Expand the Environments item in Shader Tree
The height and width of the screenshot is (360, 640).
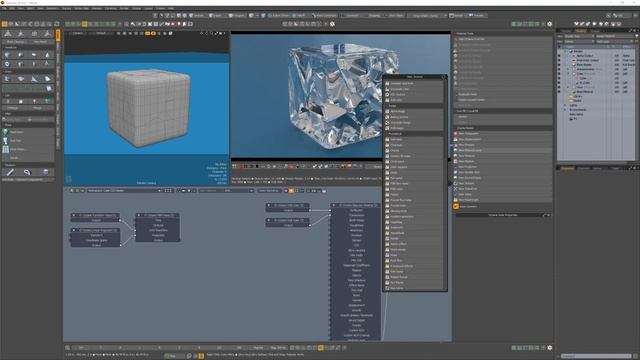coord(566,109)
